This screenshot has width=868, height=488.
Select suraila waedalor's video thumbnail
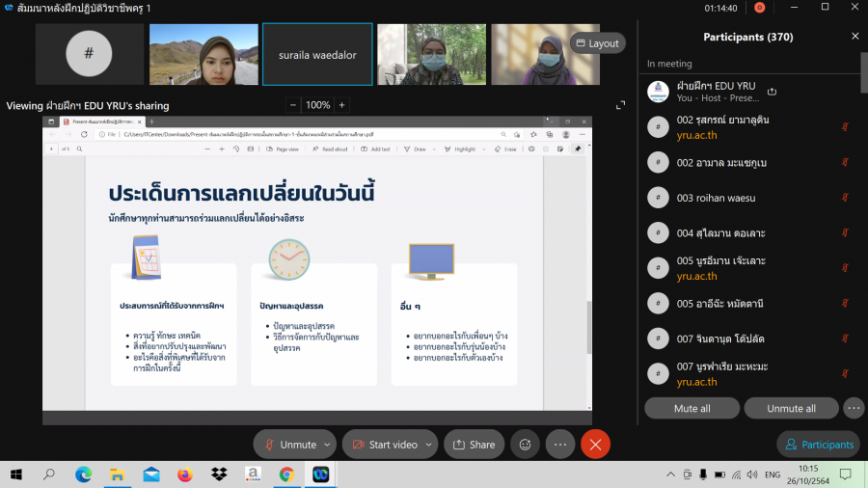pyautogui.click(x=317, y=55)
